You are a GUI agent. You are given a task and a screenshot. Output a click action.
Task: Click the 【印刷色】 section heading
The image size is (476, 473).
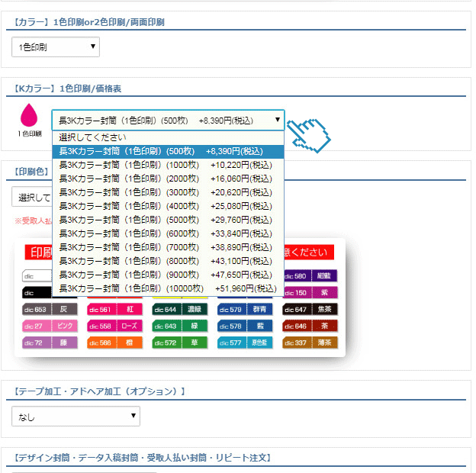31,172
